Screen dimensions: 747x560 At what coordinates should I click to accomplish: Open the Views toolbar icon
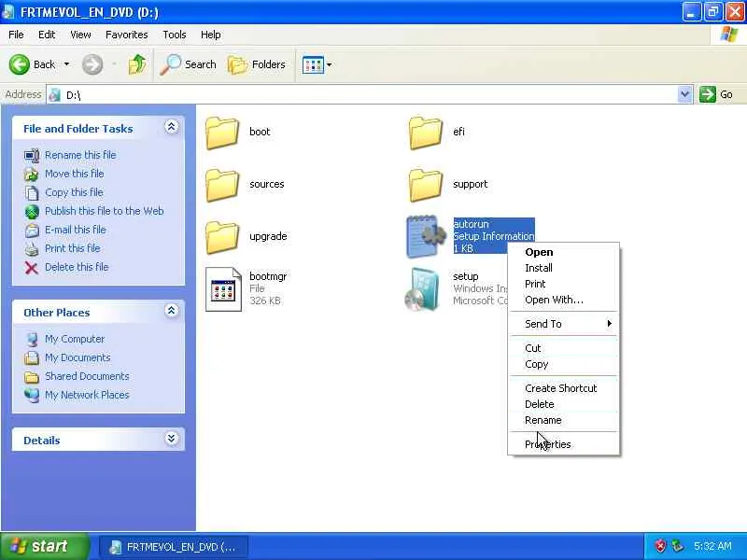pos(313,64)
